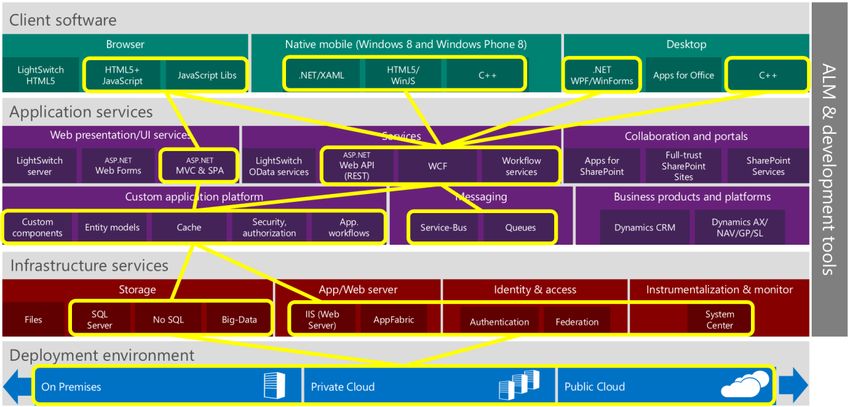
Task: Select the Queues box
Action: coord(520,228)
